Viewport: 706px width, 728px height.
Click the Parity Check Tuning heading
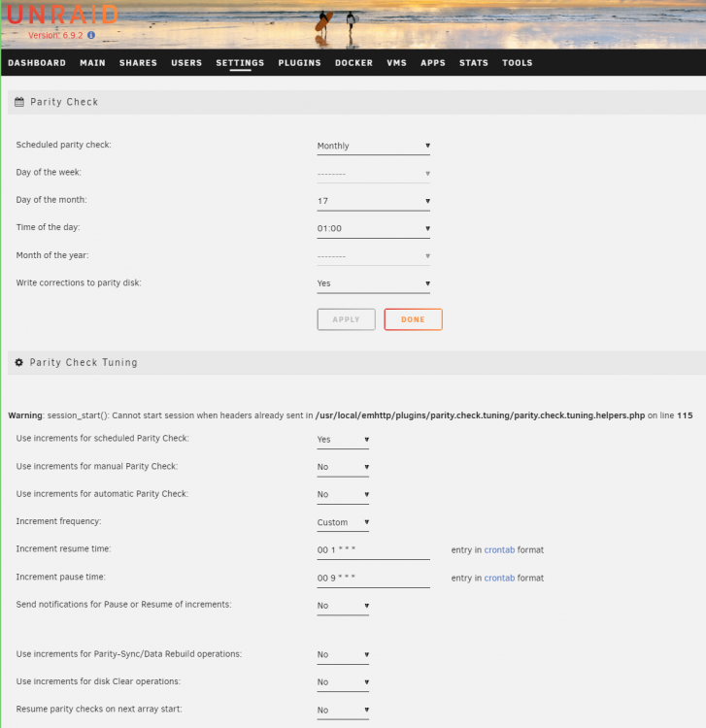[x=84, y=362]
